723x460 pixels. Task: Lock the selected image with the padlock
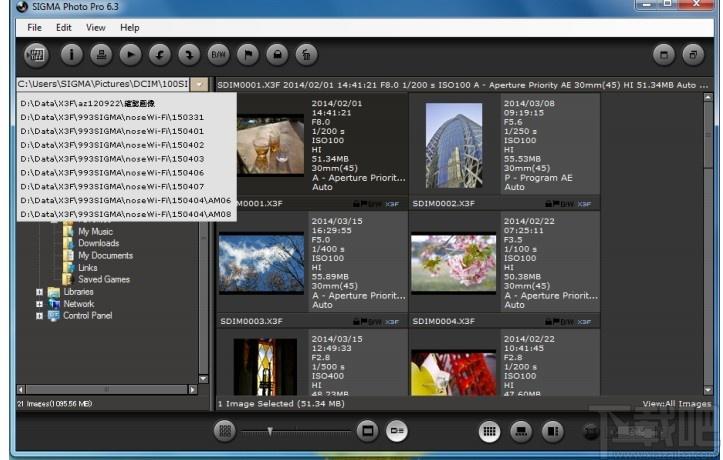coord(277,55)
